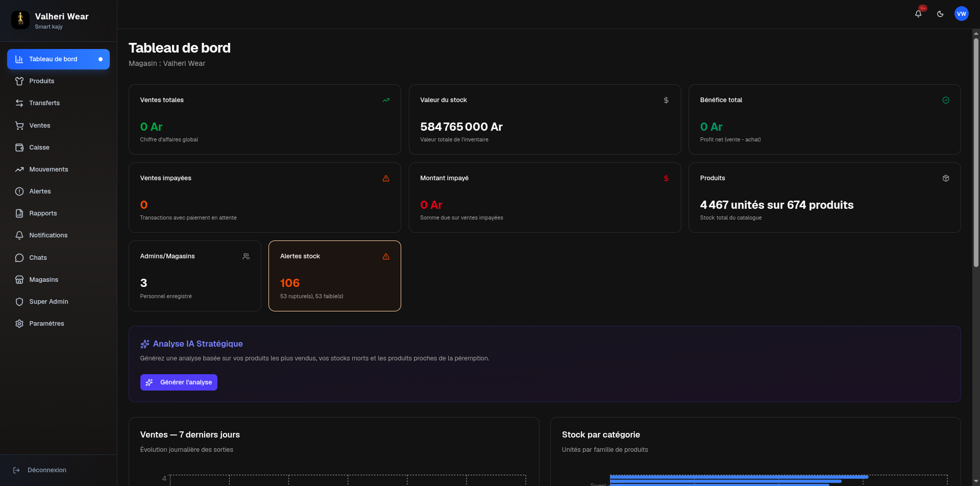Click the Chats bubble icon

tap(19, 258)
